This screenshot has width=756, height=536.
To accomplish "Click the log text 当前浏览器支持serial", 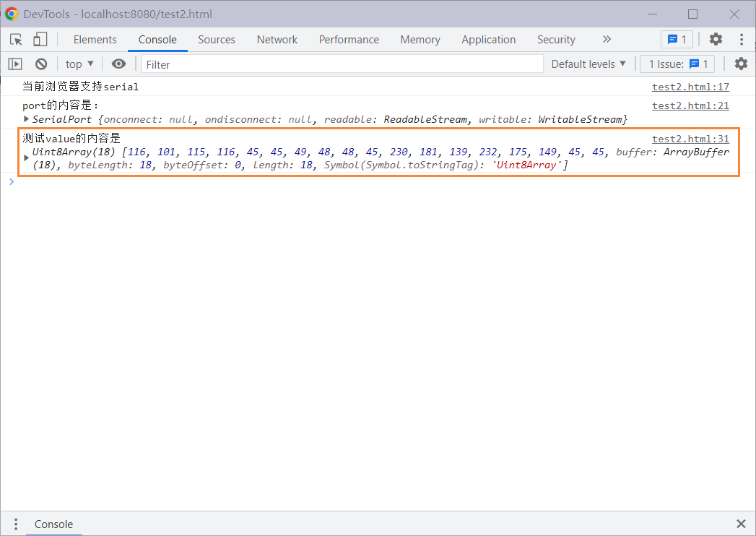I will 81,87.
